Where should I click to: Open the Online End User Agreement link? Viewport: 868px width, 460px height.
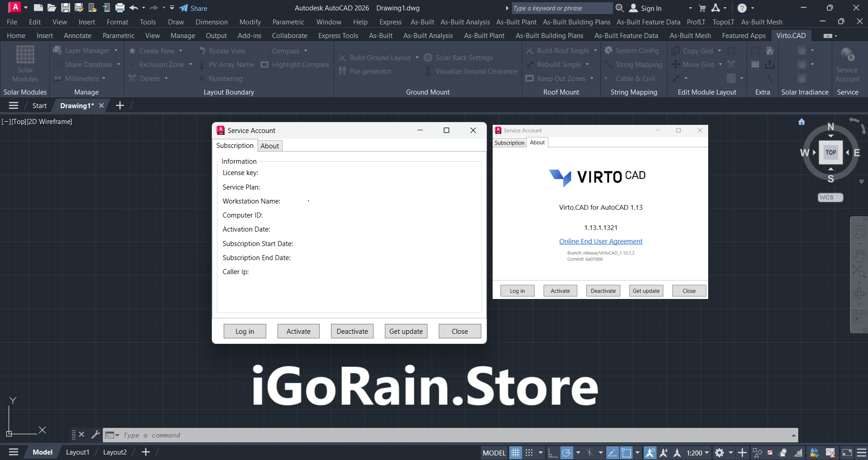coord(600,241)
